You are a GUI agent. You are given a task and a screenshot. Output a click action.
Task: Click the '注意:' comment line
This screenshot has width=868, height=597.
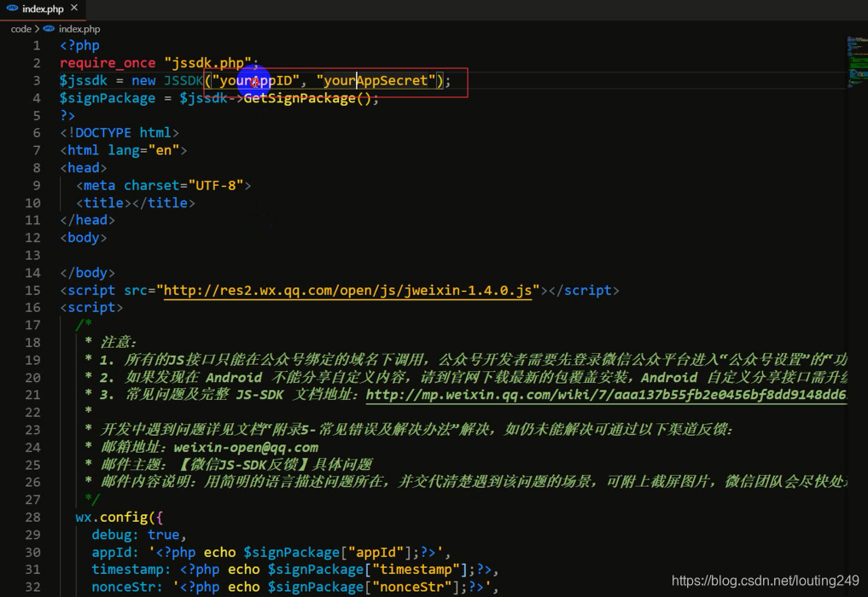point(111,343)
